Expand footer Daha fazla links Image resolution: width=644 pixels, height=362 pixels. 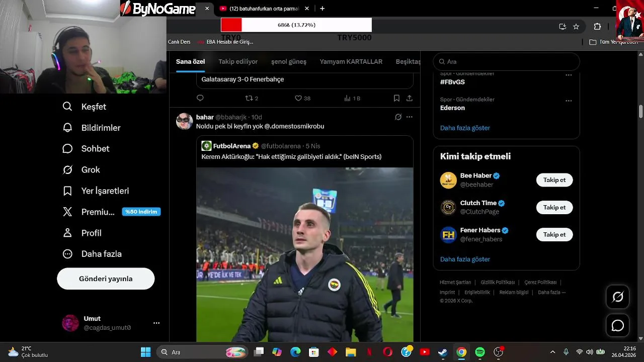coord(552,292)
